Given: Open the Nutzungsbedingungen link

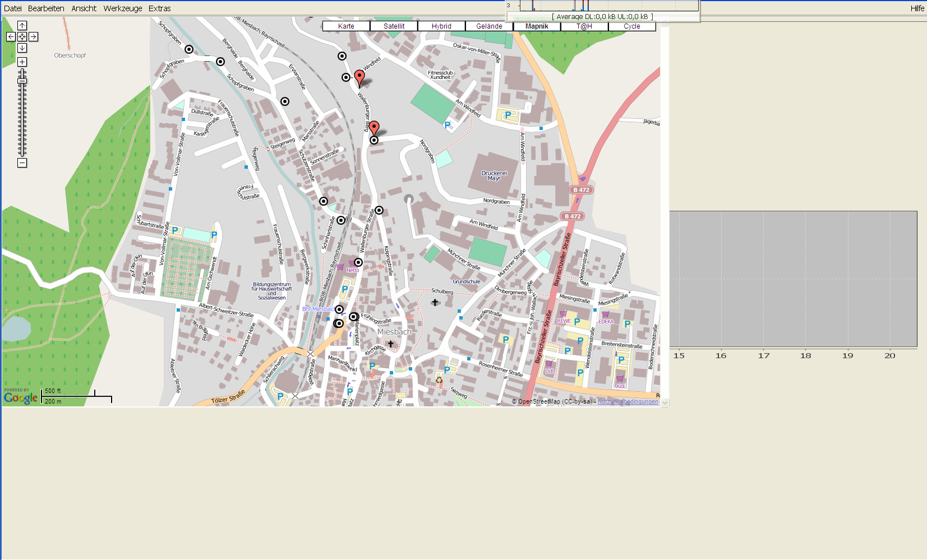Looking at the screenshot, I should pyautogui.click(x=628, y=401).
